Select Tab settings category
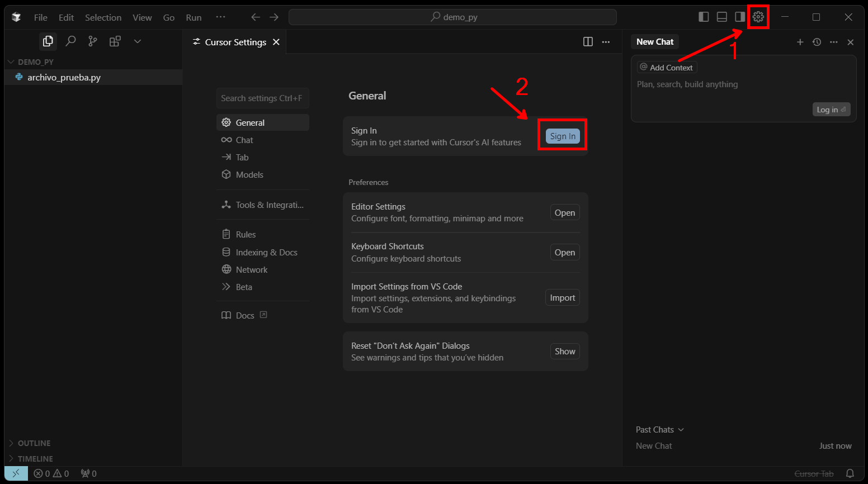The height and width of the screenshot is (484, 868). [262, 157]
